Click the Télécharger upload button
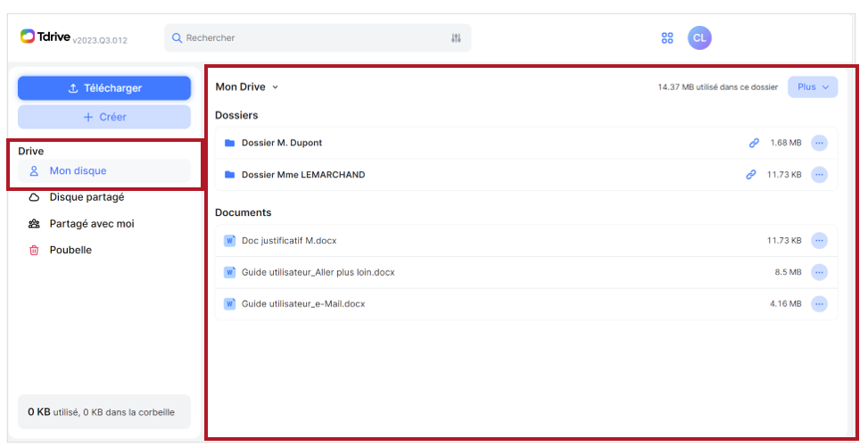 (104, 88)
